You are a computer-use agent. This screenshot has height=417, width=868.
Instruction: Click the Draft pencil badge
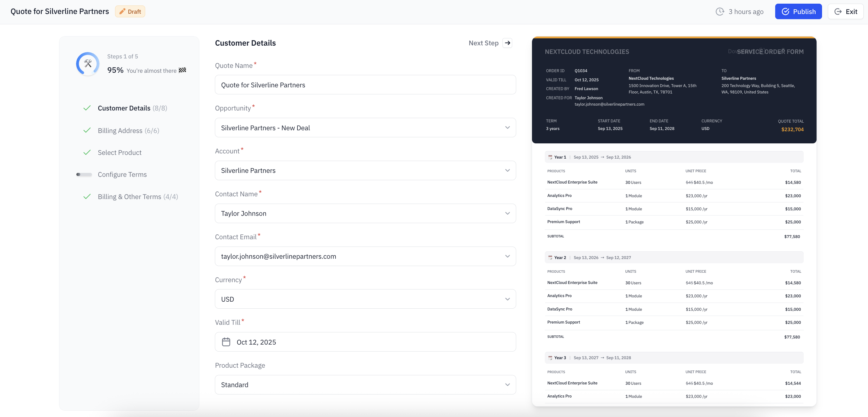pos(130,12)
